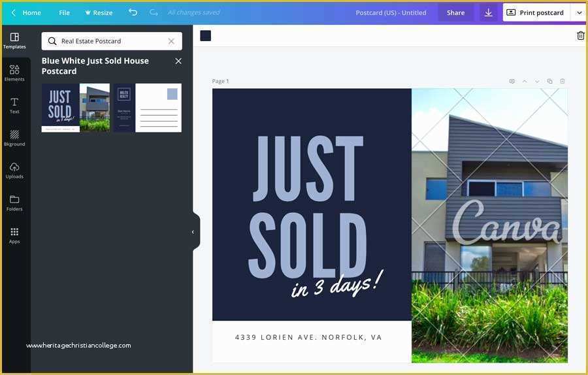Click the Page 1 label
The height and width of the screenshot is (375, 588).
221,82
